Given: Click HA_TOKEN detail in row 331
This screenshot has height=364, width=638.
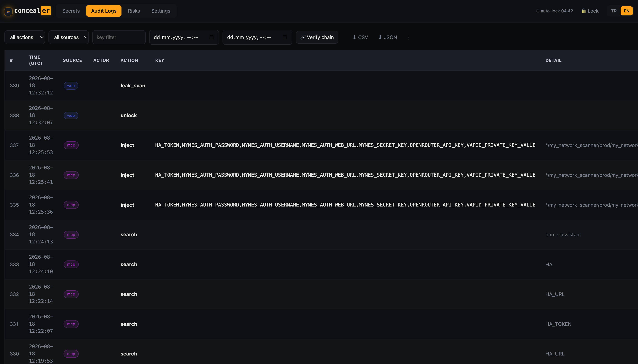Looking at the screenshot, I should (558, 324).
